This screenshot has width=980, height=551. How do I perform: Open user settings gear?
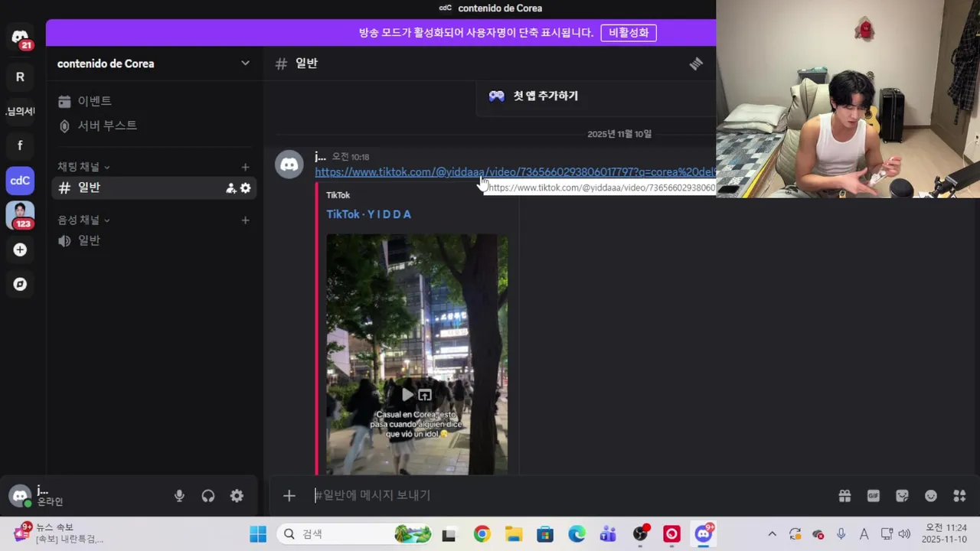coord(237,496)
